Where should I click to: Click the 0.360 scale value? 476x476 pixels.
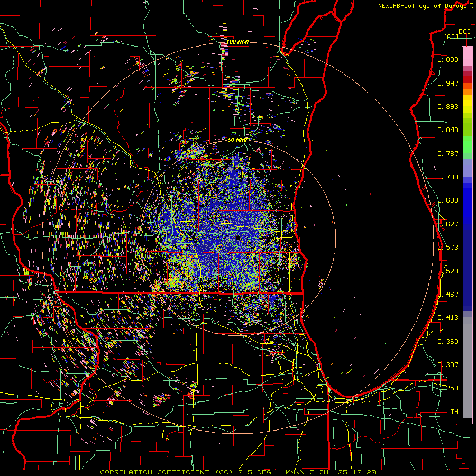point(448,341)
